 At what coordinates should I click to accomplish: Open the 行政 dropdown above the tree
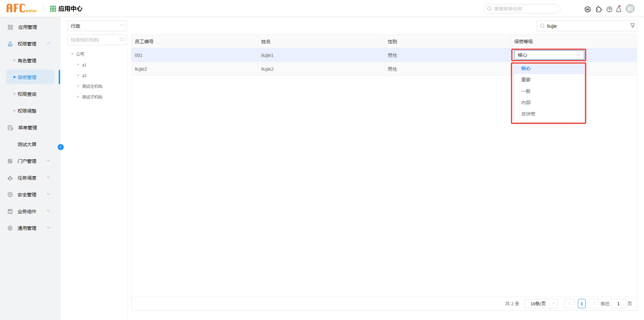[x=96, y=25]
